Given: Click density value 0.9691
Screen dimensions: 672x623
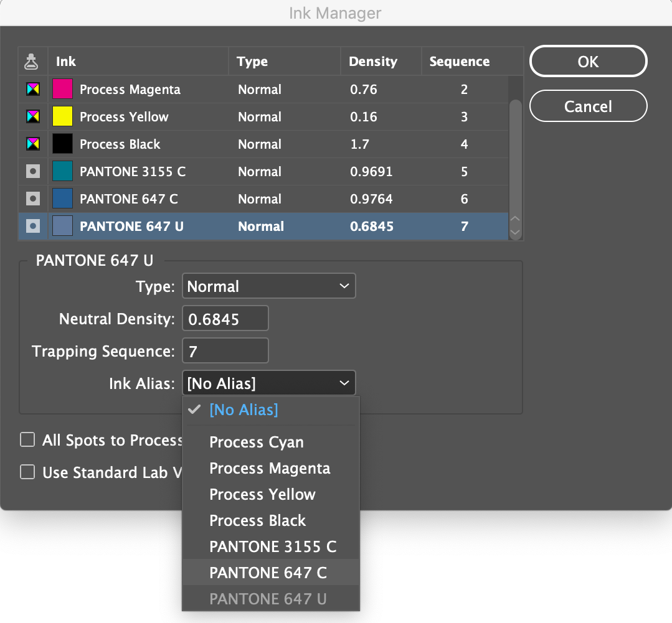Looking at the screenshot, I should (371, 172).
